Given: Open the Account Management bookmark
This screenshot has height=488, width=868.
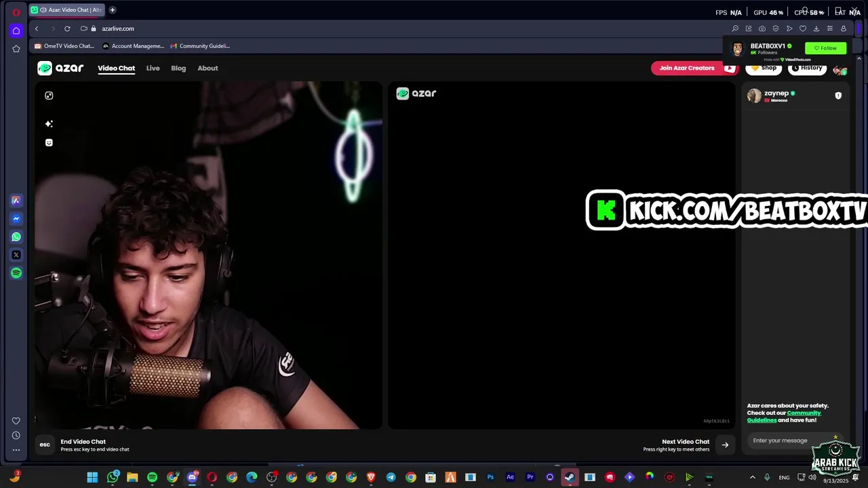Looking at the screenshot, I should coord(133,46).
